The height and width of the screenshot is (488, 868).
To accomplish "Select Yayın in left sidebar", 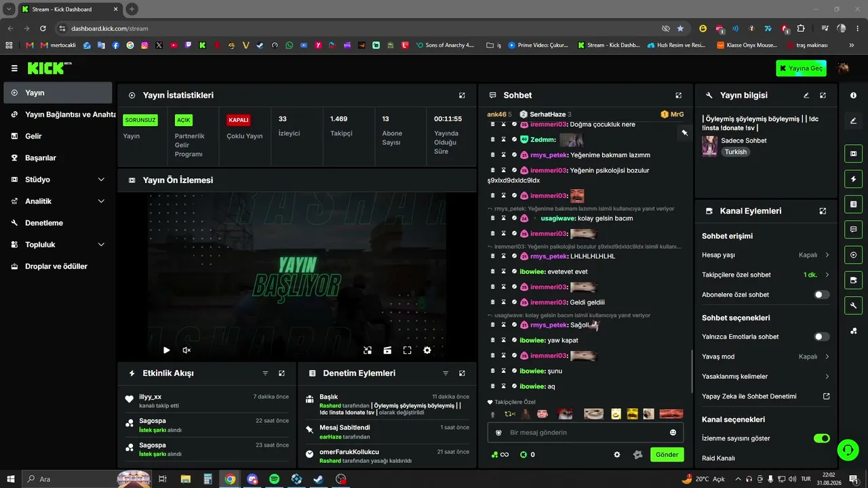I will click(x=58, y=93).
